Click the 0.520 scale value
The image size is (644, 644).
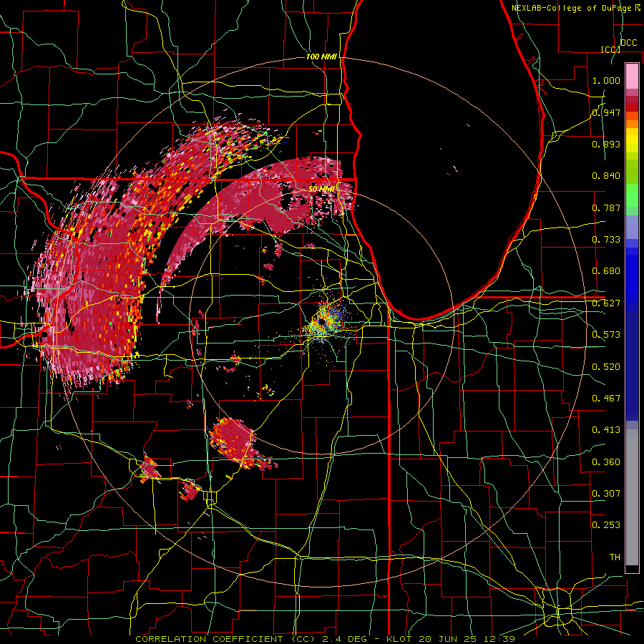click(x=606, y=367)
